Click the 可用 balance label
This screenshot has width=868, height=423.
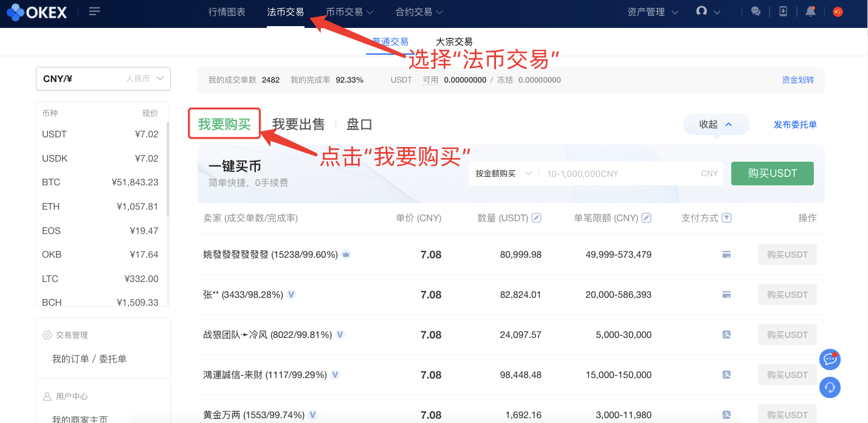[430, 80]
